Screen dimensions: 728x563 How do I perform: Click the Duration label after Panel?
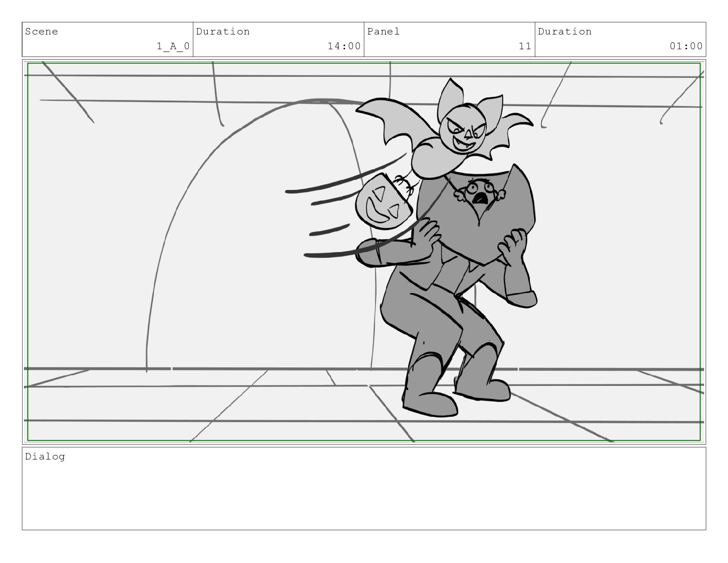(x=565, y=31)
